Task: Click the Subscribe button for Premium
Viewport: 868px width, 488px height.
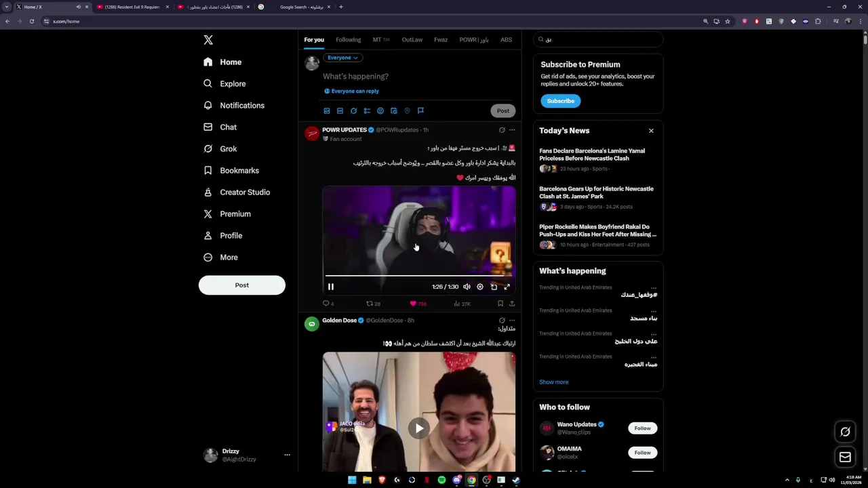Action: [560, 101]
